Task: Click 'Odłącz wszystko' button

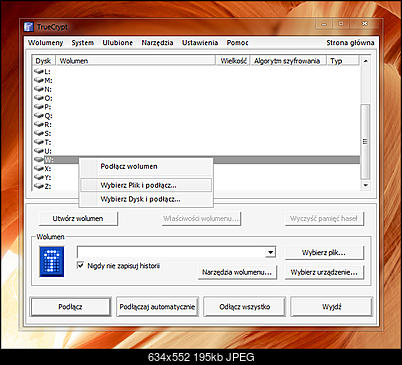Action: pyautogui.click(x=245, y=307)
